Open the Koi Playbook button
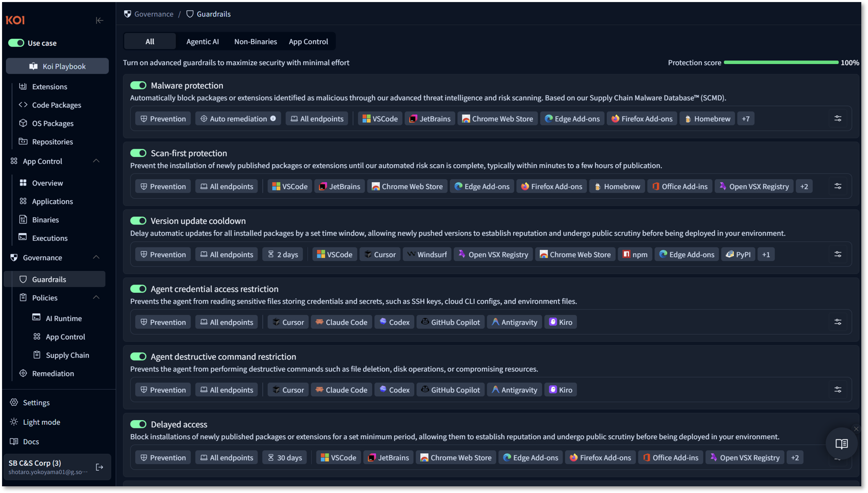Viewport: 868px width, 493px height. tap(57, 66)
